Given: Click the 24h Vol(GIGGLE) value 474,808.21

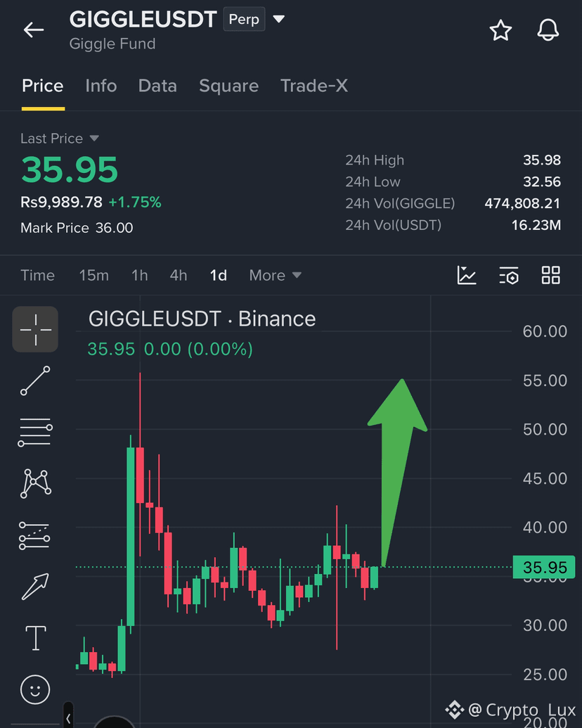Looking at the screenshot, I should tap(522, 203).
